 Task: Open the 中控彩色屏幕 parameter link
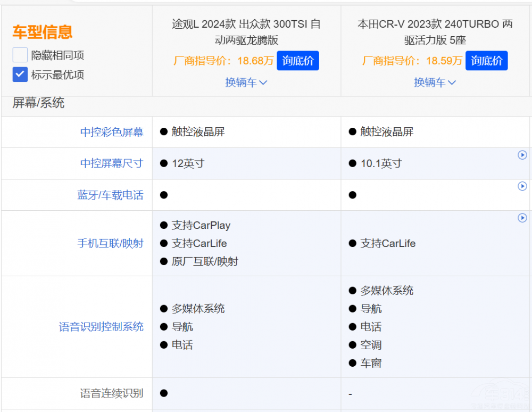[x=112, y=132]
